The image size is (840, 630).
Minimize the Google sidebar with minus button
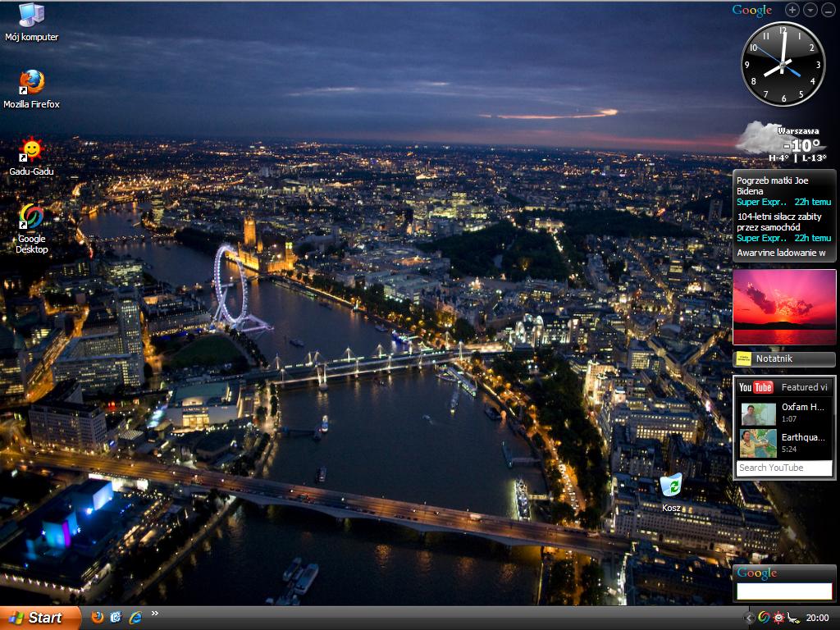pos(829,10)
